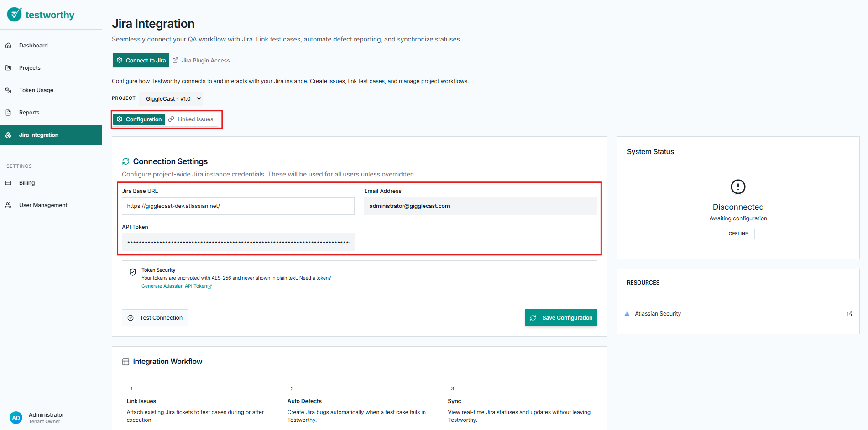Click the Save Configuration button
Screen dimensions: 868x430
pyautogui.click(x=561, y=318)
